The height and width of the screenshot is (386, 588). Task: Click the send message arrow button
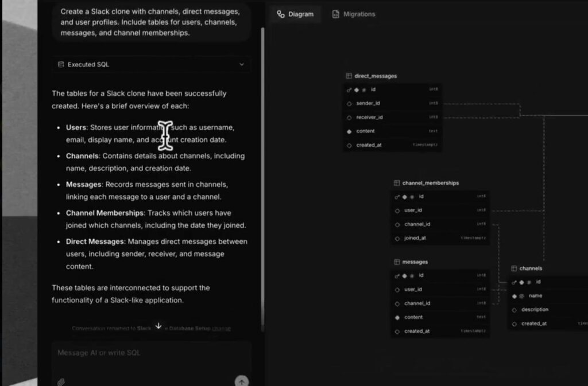click(242, 380)
